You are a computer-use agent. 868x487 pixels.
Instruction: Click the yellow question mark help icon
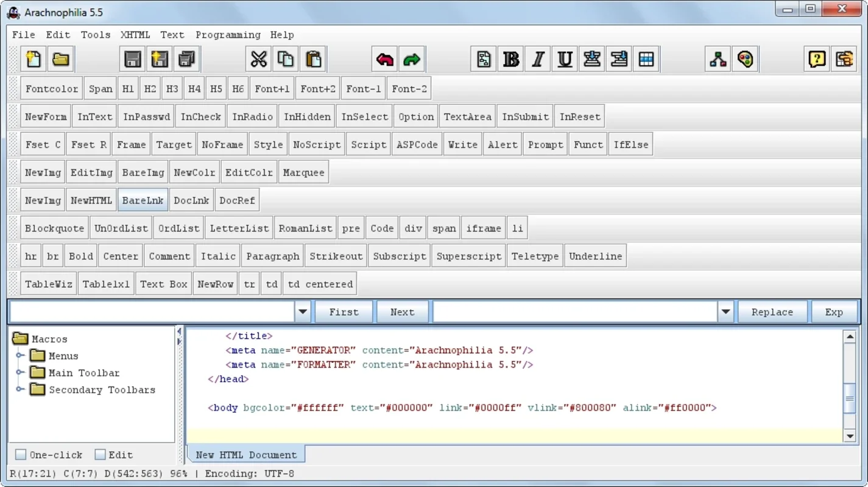pos(817,59)
